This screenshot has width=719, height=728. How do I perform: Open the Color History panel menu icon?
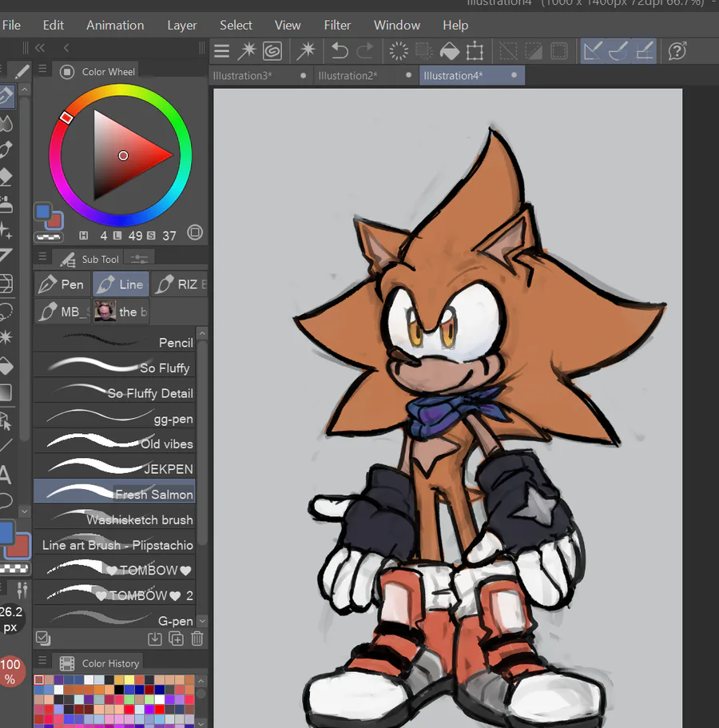coord(42,660)
